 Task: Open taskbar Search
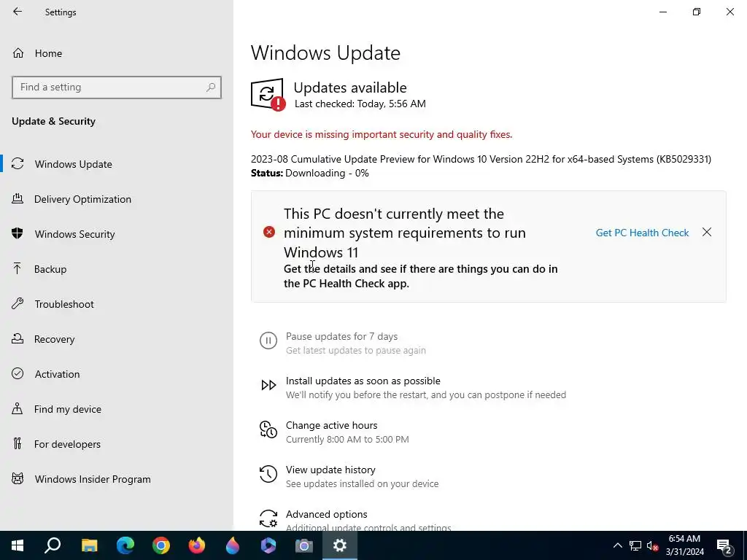(53, 545)
